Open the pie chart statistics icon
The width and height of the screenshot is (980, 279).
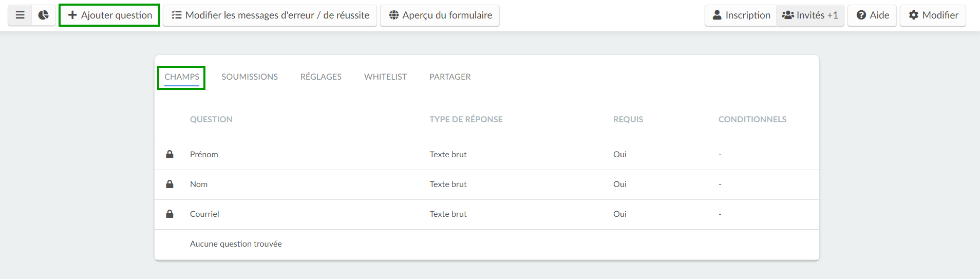pos(44,15)
